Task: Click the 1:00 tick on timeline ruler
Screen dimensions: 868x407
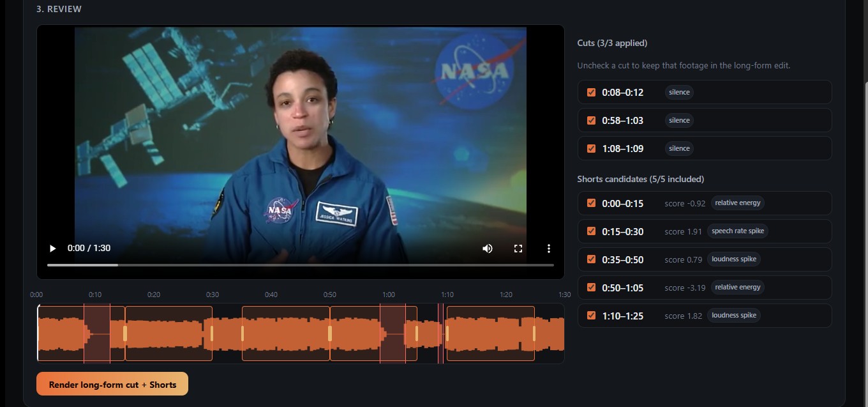Action: [389, 295]
